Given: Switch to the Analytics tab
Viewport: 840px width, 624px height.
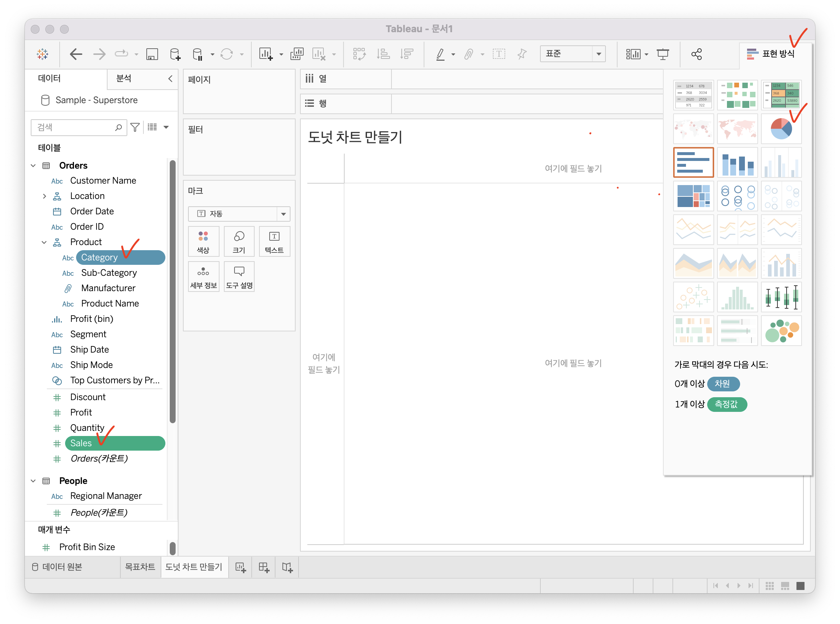Looking at the screenshot, I should 124,79.
